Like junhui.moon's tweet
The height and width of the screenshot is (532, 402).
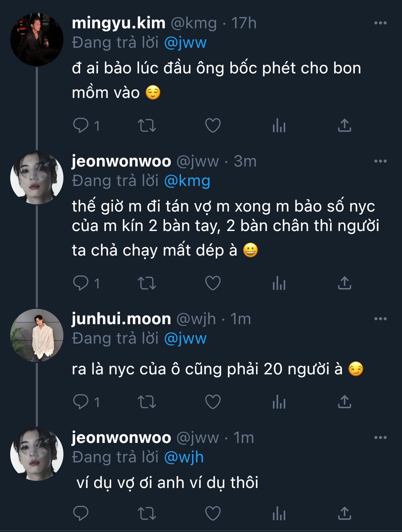[x=213, y=402]
